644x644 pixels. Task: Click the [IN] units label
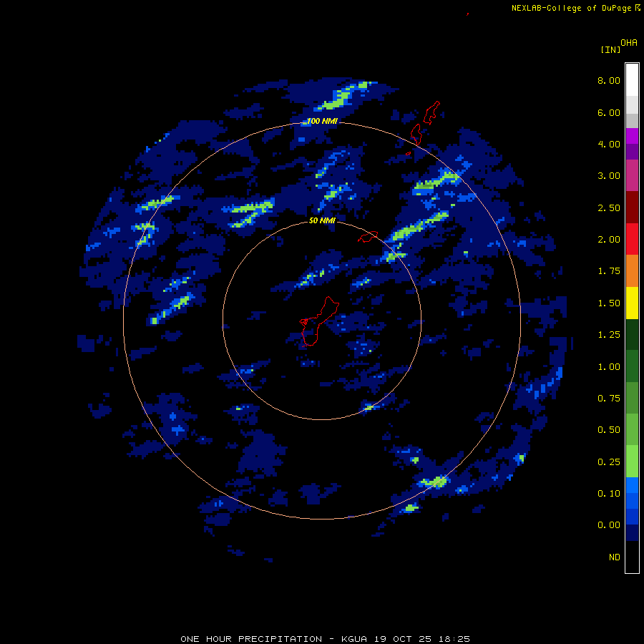coord(610,49)
